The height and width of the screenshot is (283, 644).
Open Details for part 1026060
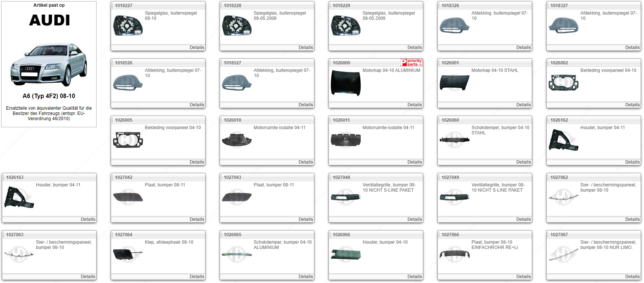pyautogui.click(x=524, y=162)
